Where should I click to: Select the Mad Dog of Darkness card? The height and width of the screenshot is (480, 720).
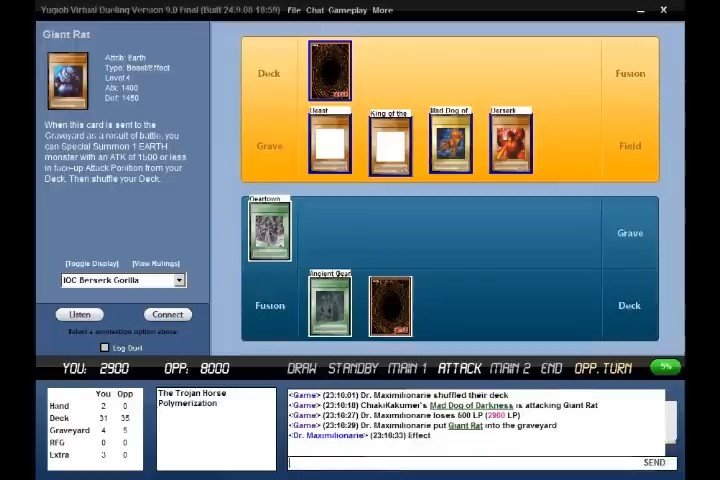click(x=450, y=140)
